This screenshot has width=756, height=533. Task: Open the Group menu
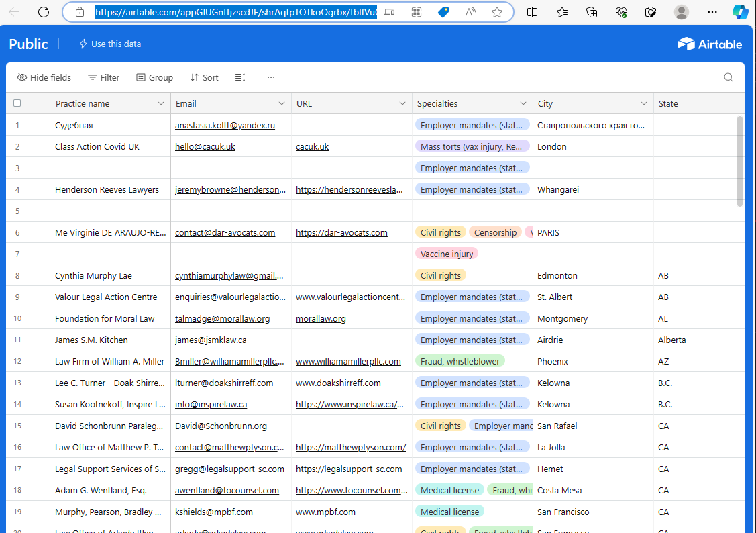[154, 77]
